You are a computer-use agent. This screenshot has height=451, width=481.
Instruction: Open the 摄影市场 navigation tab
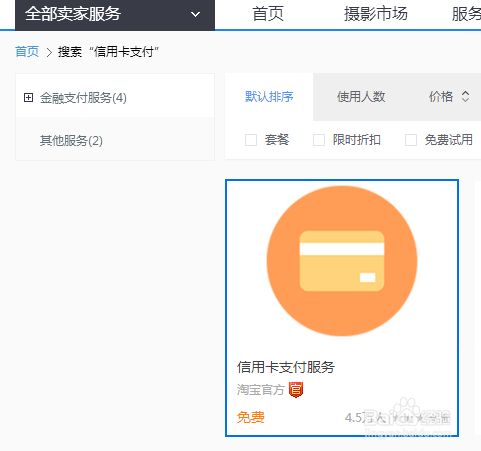[x=376, y=14]
